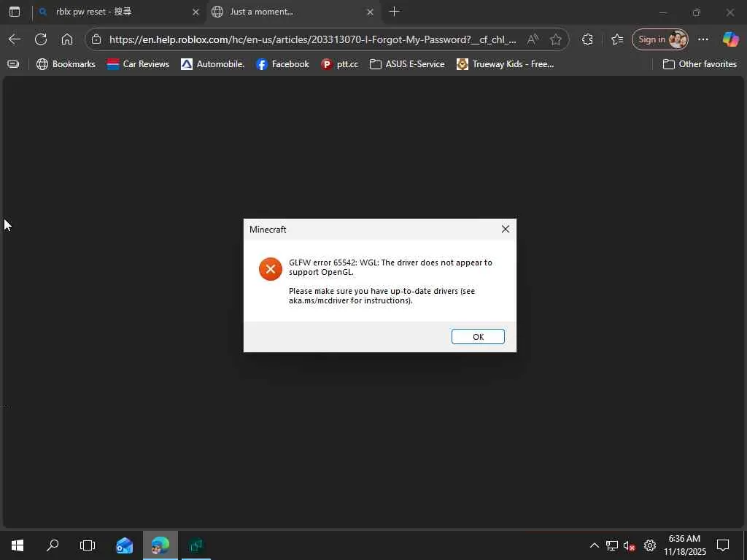Click OK in the Minecraft error dialog
The width and height of the screenshot is (747, 560).
pyautogui.click(x=478, y=337)
